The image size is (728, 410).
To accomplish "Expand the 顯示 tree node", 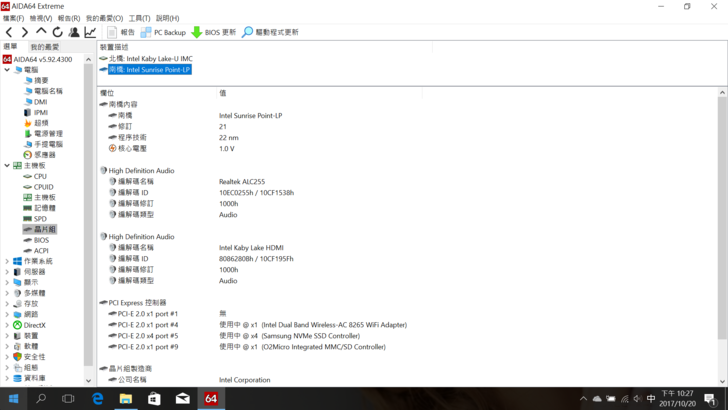I will coord(7,282).
